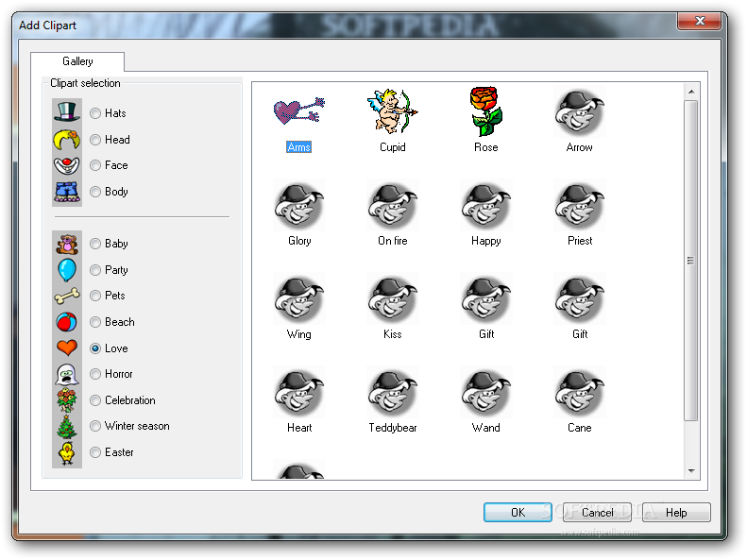747x560 pixels.
Task: Click the gallery scrollbar down arrow
Action: click(x=691, y=470)
